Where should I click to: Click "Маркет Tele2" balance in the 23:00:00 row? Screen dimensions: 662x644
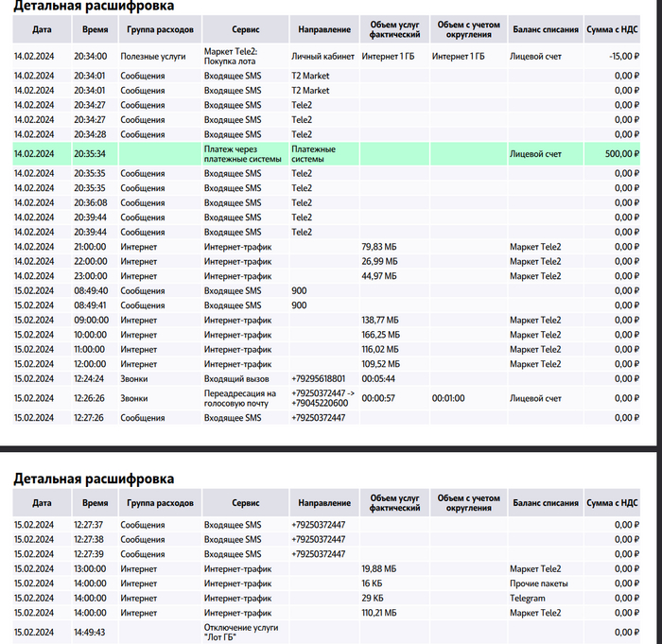click(535, 276)
